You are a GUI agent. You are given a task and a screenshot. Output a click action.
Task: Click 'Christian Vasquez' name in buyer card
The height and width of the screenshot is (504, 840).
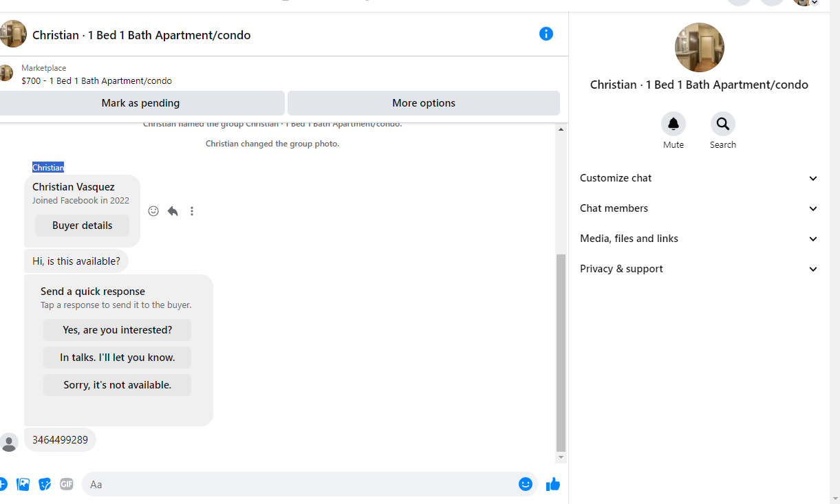click(74, 187)
